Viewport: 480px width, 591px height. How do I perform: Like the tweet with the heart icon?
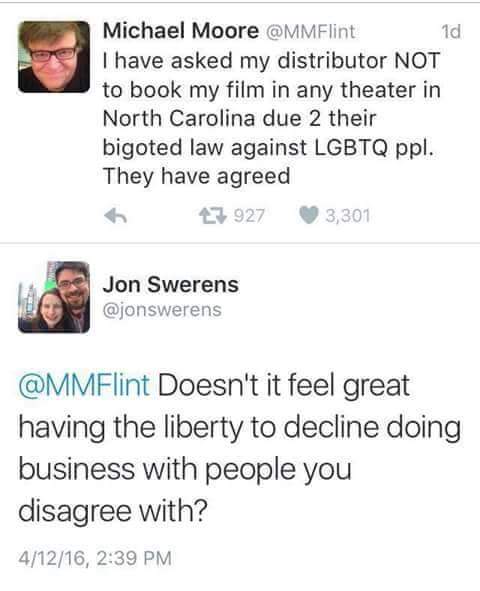(309, 216)
